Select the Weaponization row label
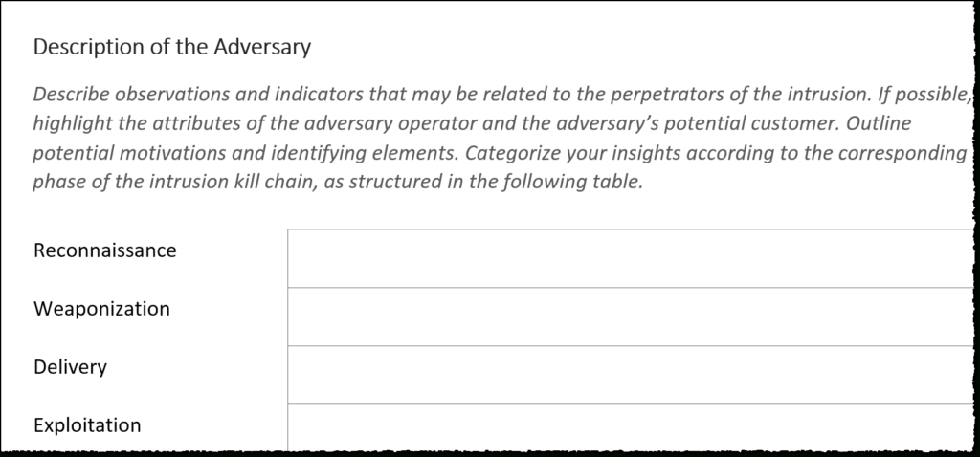Screen dimensions: 980x457 tap(101, 309)
